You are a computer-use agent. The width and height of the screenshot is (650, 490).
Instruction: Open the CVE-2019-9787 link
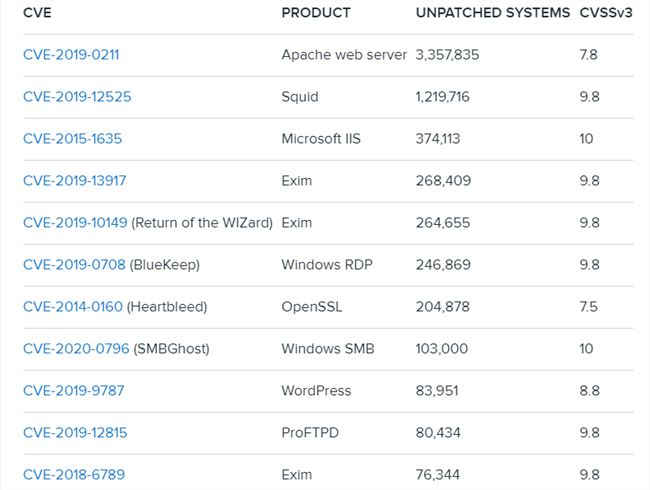click(x=74, y=391)
